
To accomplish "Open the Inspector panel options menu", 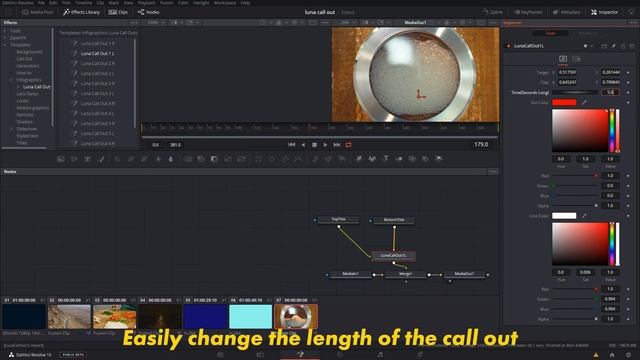I will tap(633, 23).
